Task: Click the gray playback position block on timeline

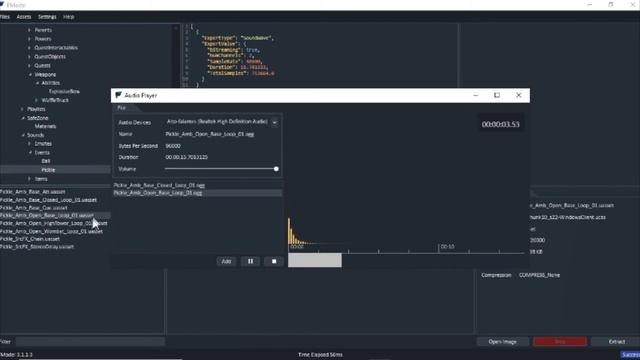Action: [315, 260]
